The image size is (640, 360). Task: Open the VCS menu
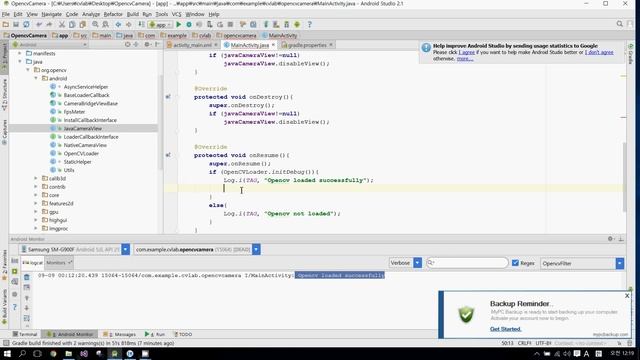176,14
